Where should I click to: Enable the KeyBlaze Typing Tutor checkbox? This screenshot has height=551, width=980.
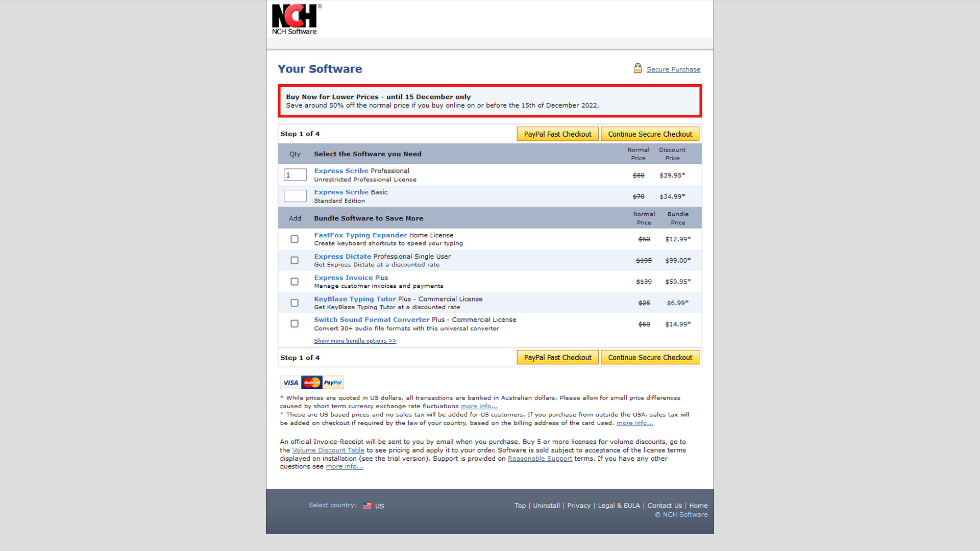295,303
